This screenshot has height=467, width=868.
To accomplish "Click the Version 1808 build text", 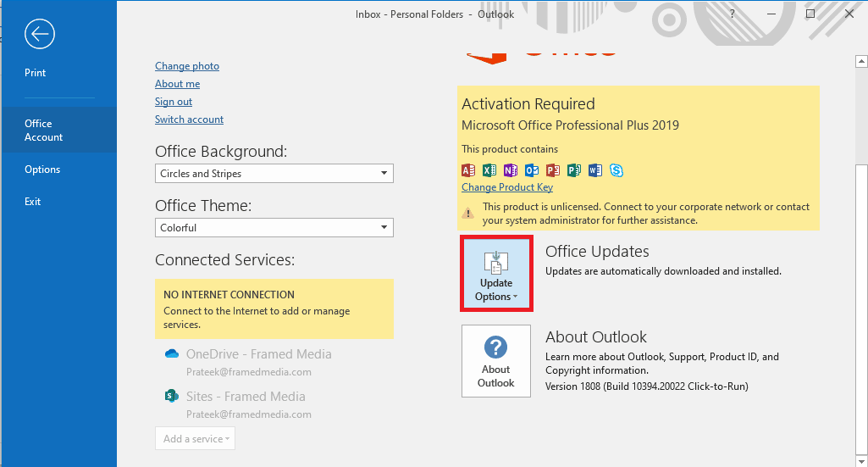I will click(647, 386).
